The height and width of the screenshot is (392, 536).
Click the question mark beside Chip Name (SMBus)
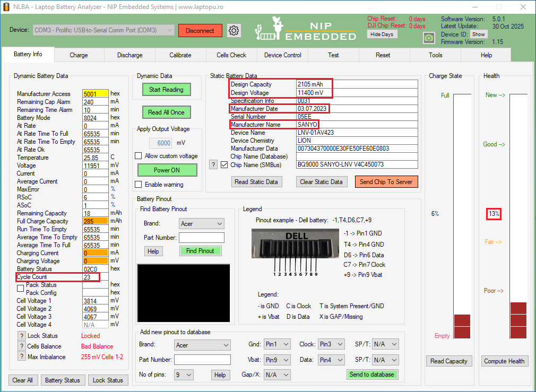[x=213, y=164]
